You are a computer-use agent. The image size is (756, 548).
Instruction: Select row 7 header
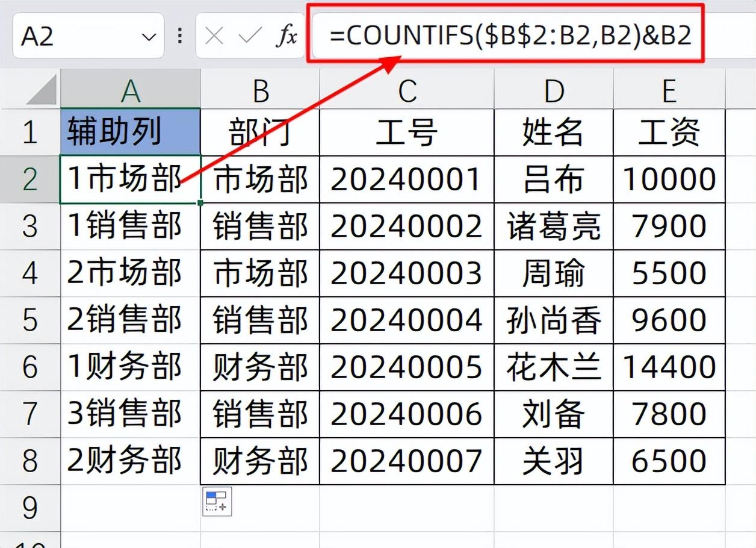tap(30, 414)
